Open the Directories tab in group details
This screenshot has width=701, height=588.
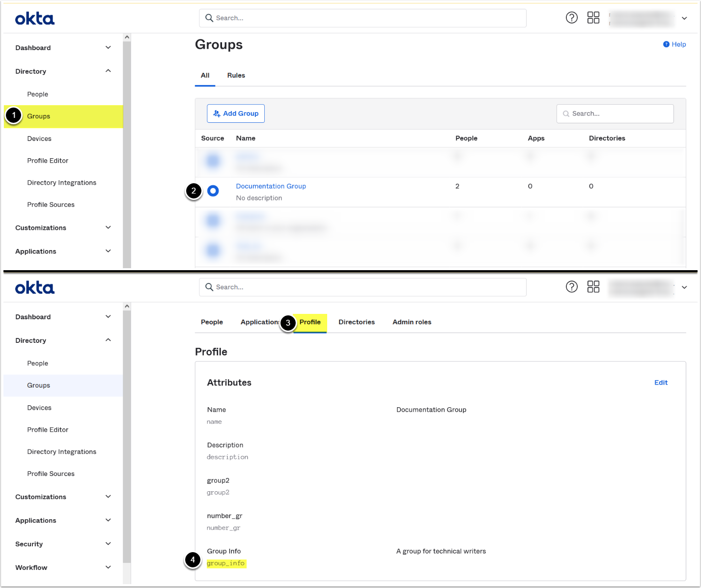pyautogui.click(x=356, y=322)
